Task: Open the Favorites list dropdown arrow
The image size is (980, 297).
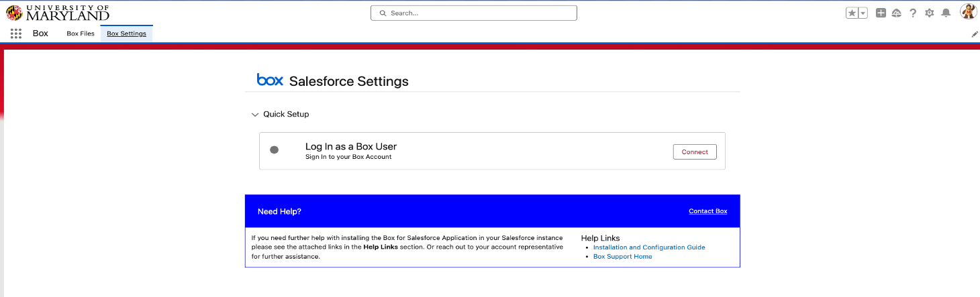Action: pyautogui.click(x=863, y=13)
